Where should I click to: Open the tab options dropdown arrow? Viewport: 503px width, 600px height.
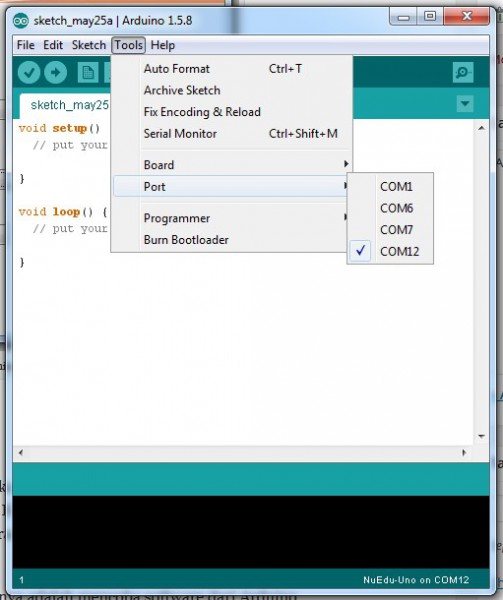465,104
